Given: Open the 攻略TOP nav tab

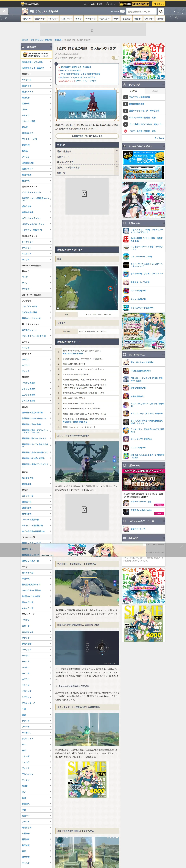Looking at the screenshot, I should pyautogui.click(x=27, y=19).
